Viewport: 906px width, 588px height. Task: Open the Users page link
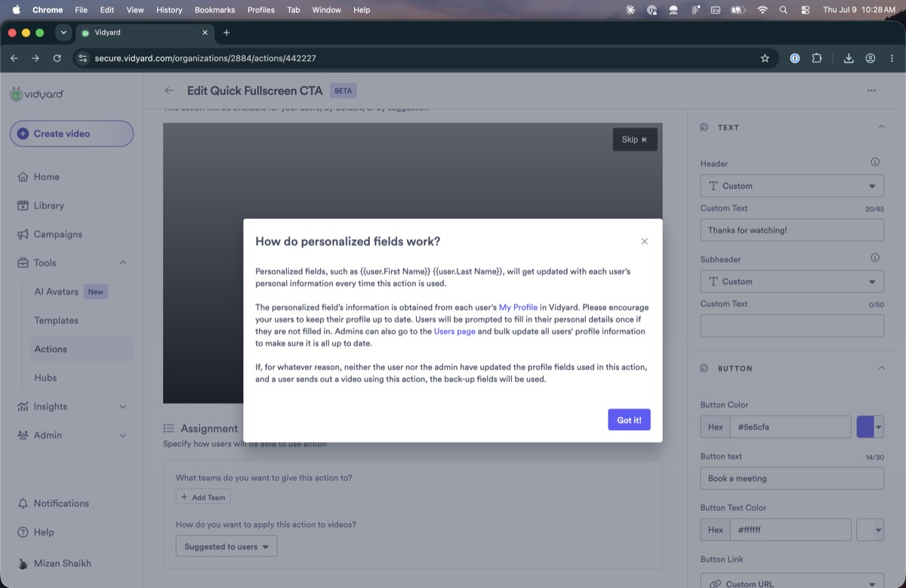pyautogui.click(x=455, y=331)
